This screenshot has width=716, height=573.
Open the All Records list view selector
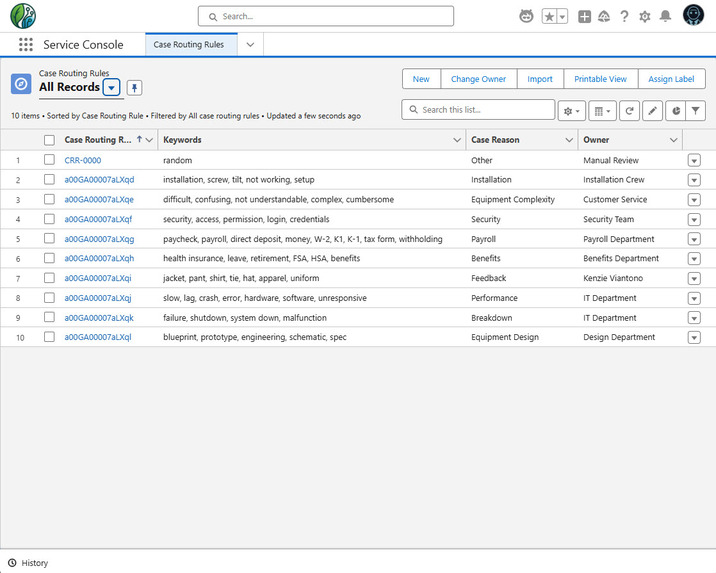(111, 88)
